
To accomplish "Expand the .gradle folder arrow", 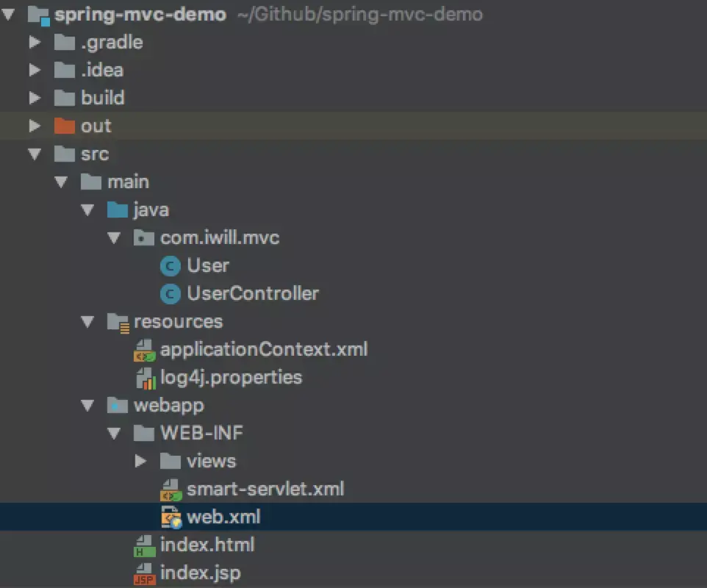I will tap(35, 43).
